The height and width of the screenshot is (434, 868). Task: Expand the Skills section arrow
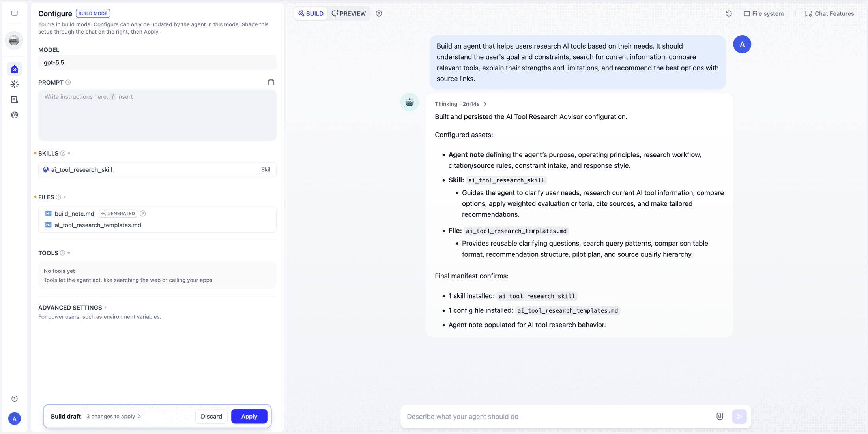point(69,154)
